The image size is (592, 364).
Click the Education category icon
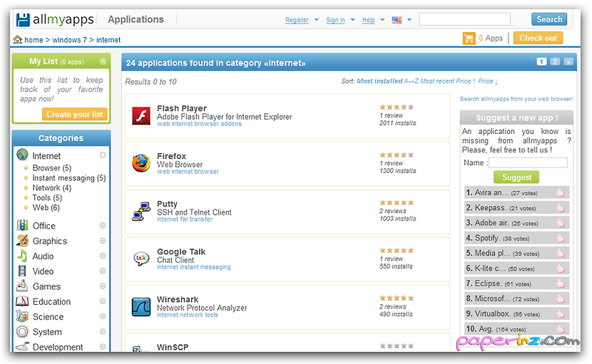pos(22,301)
